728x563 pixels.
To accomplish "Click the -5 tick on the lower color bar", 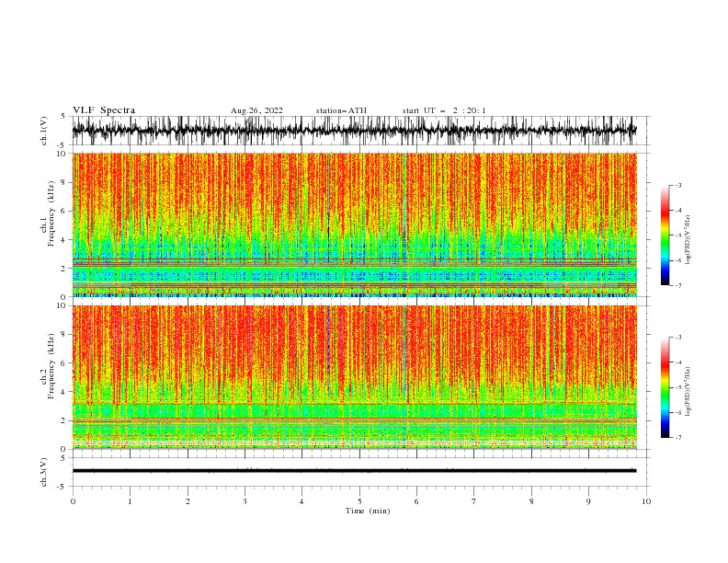I will [677, 387].
